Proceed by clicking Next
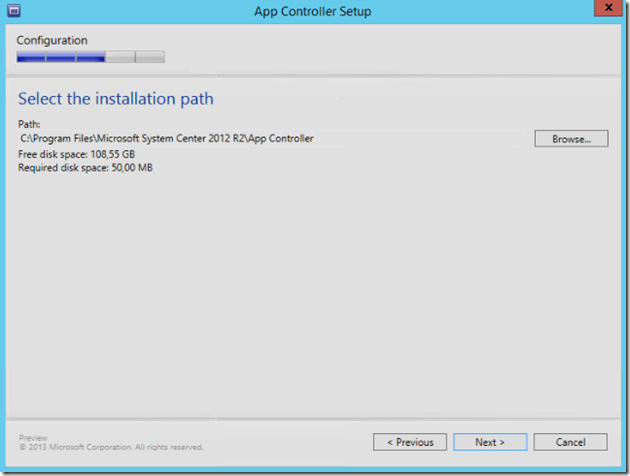 [x=490, y=442]
